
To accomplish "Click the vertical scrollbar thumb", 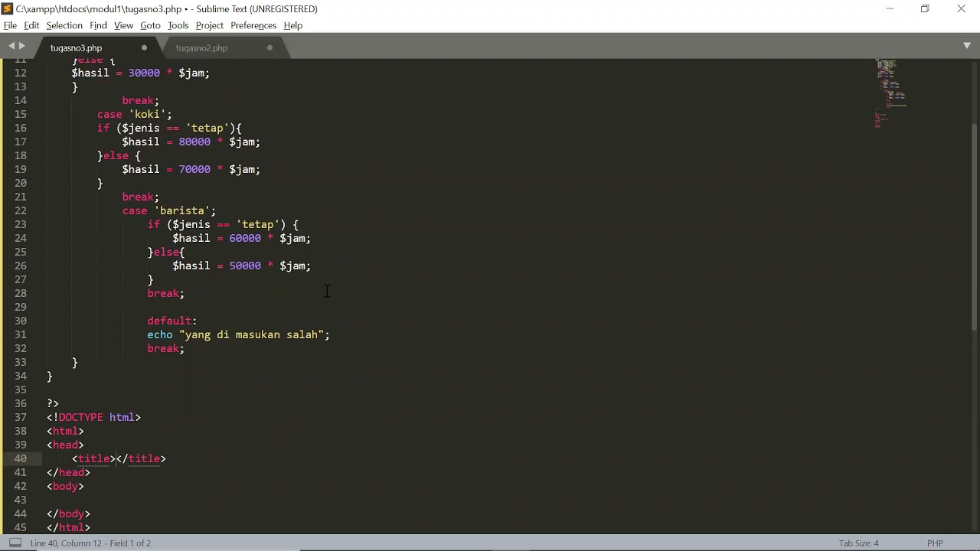I will [x=974, y=226].
